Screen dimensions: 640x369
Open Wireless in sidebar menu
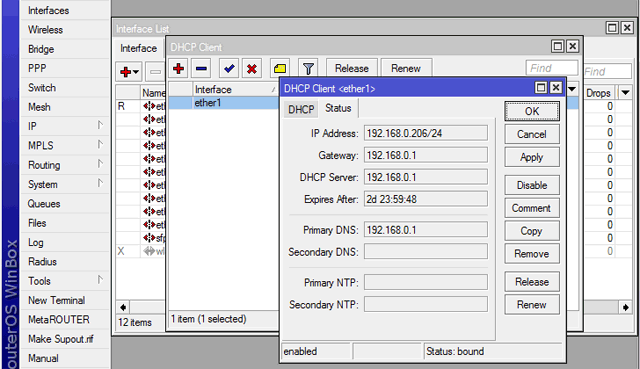point(45,30)
